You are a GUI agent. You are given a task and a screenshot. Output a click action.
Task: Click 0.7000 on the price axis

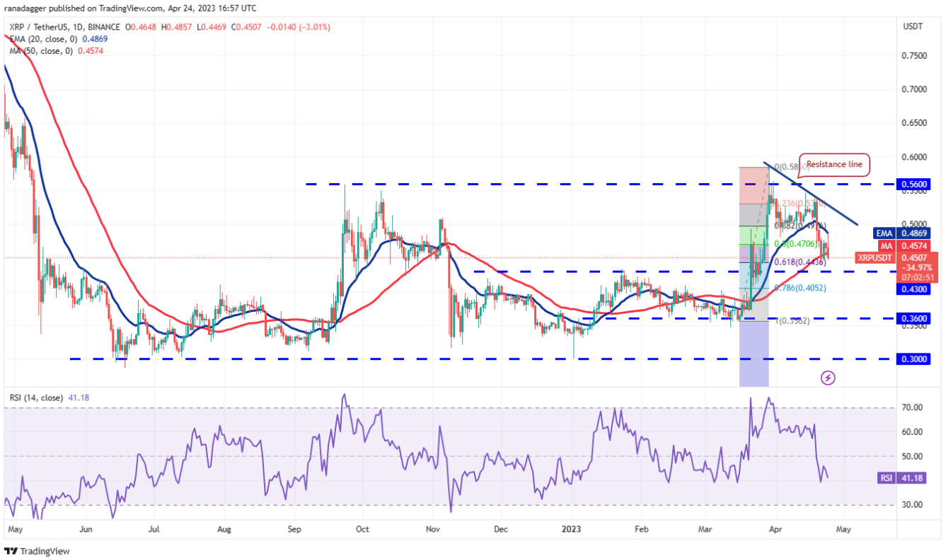tap(913, 89)
